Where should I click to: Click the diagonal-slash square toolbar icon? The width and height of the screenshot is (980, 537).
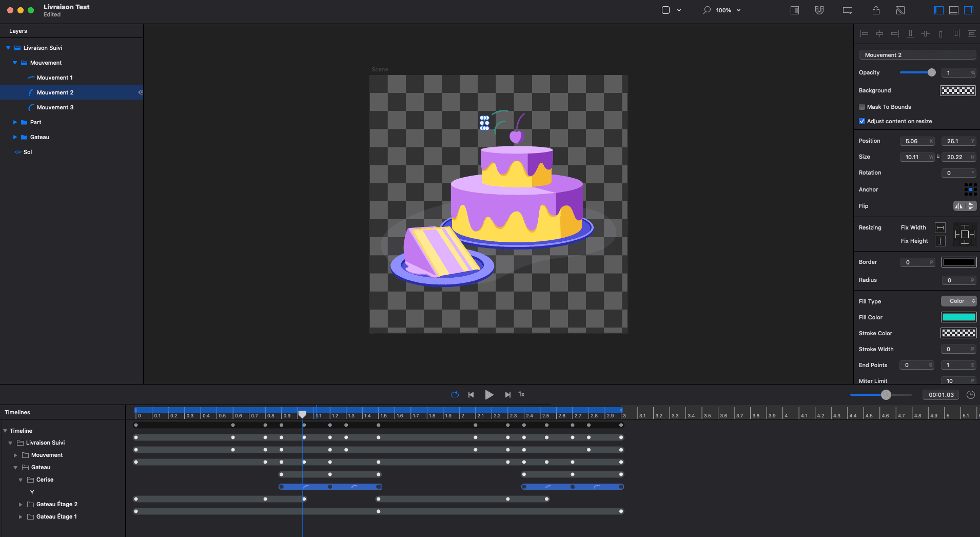[900, 10]
